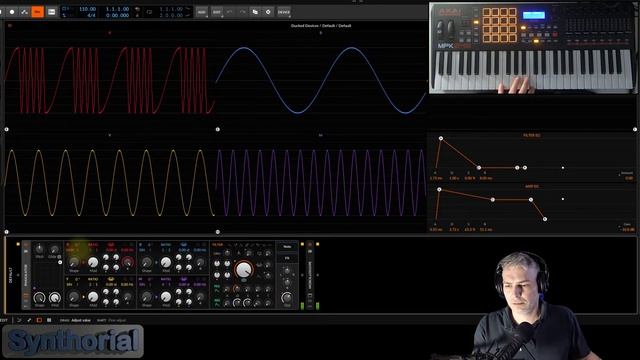Click the handle circle below the purple waveform scope

[x=218, y=232]
